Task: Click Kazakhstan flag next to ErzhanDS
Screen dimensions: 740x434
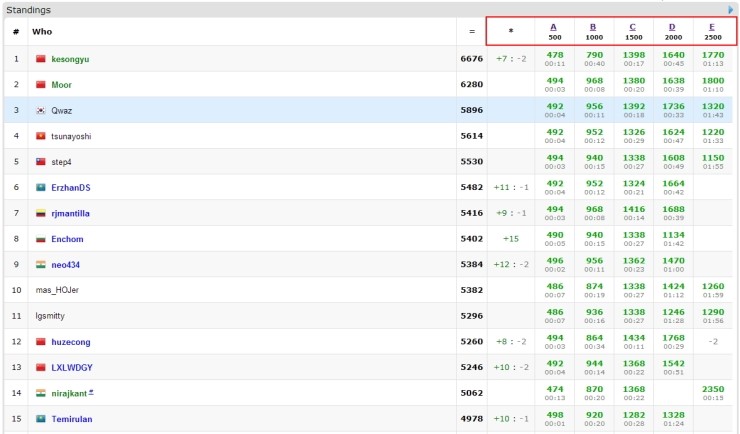Action: pyautogui.click(x=41, y=187)
